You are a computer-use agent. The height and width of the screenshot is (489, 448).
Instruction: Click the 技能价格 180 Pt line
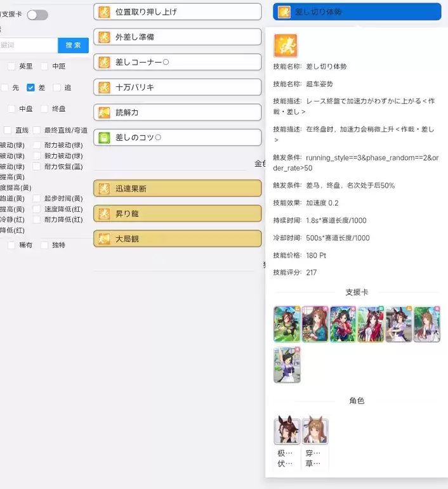coord(300,256)
